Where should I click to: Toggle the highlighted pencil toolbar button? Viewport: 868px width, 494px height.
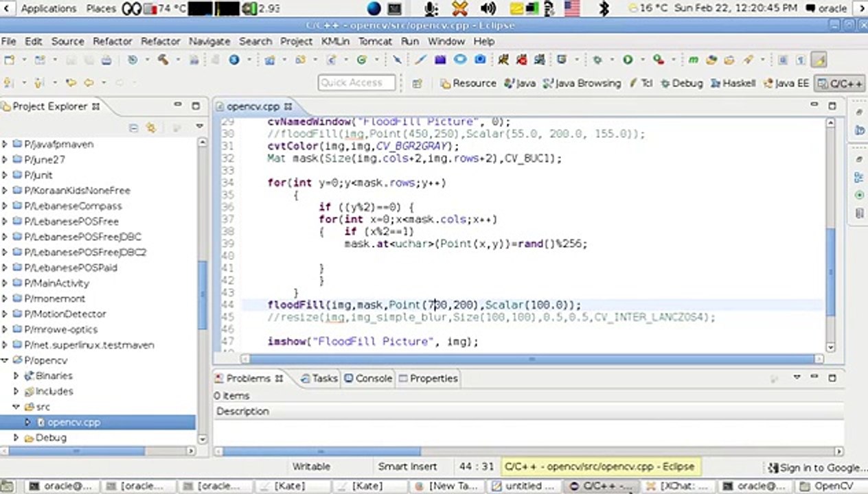pos(819,60)
